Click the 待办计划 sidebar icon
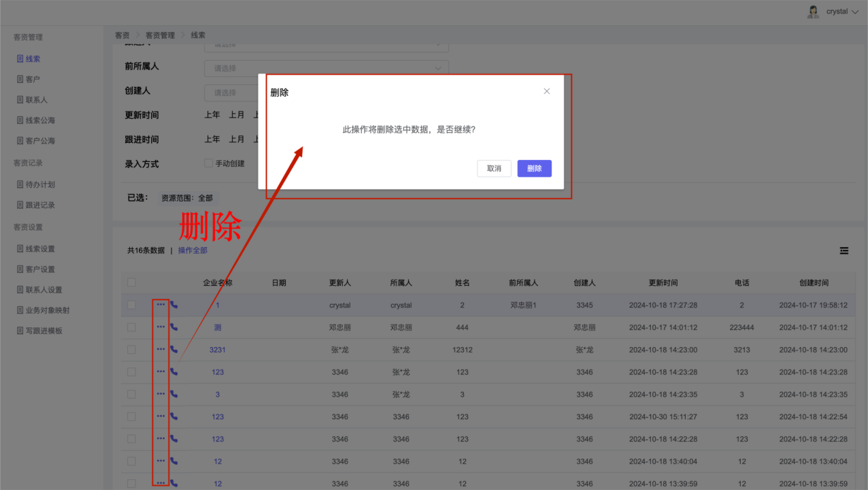 20,184
